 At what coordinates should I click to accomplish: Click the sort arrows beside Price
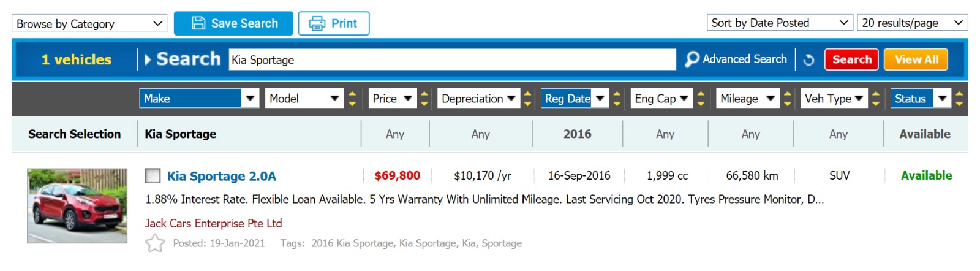click(x=424, y=99)
